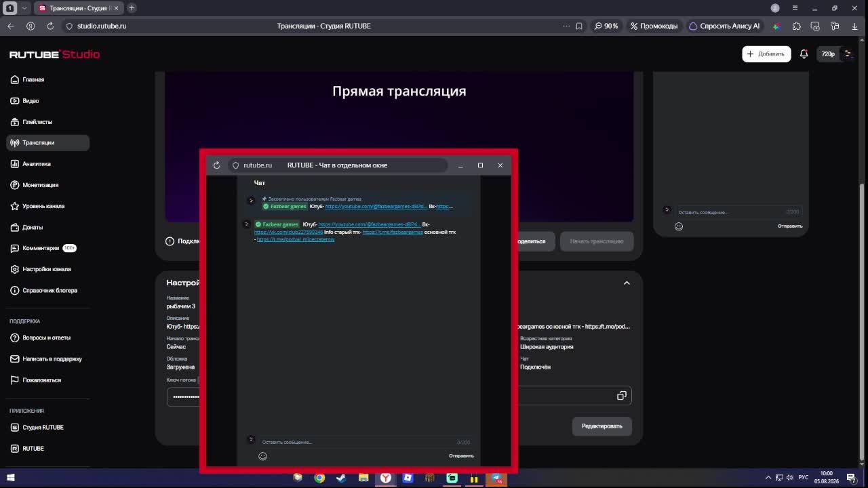Open the 720p quality selector

coord(828,54)
